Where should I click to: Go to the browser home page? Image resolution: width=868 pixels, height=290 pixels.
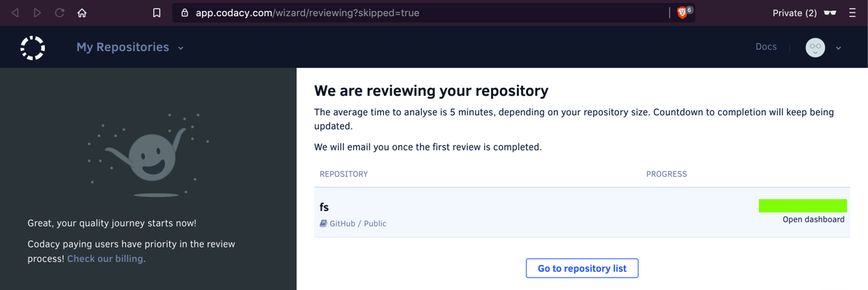[82, 13]
